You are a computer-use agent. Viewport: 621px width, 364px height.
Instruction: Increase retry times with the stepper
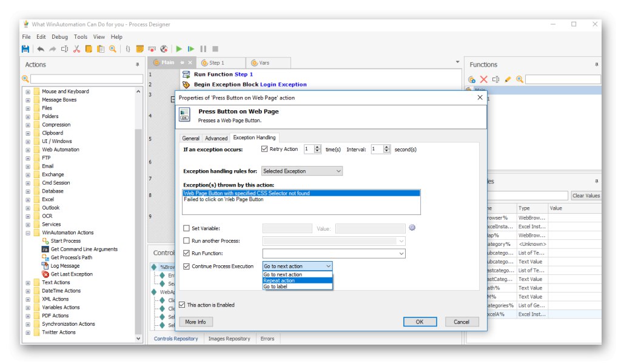(x=317, y=147)
